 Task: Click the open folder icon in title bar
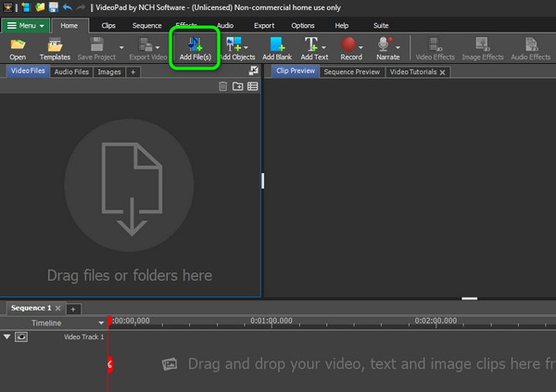(x=40, y=7)
